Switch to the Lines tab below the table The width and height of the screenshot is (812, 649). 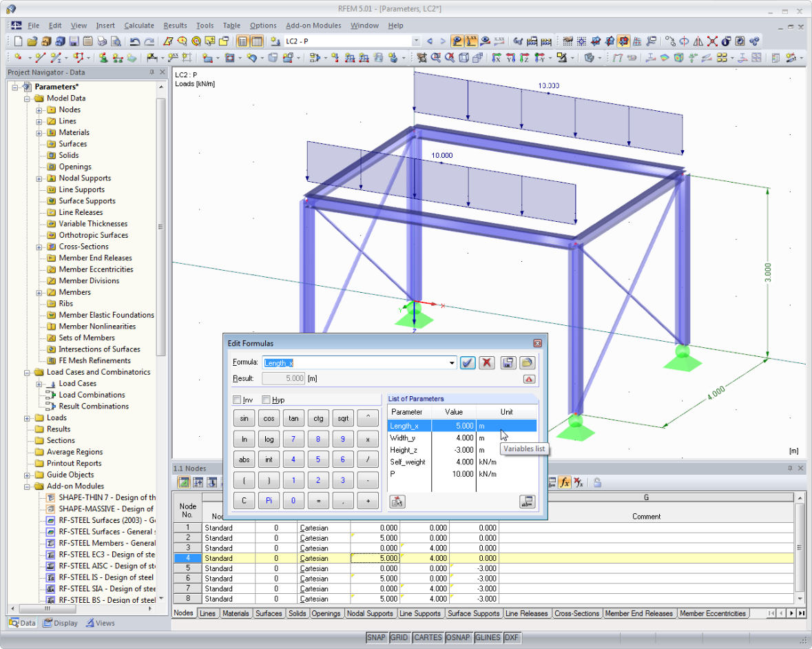point(207,613)
